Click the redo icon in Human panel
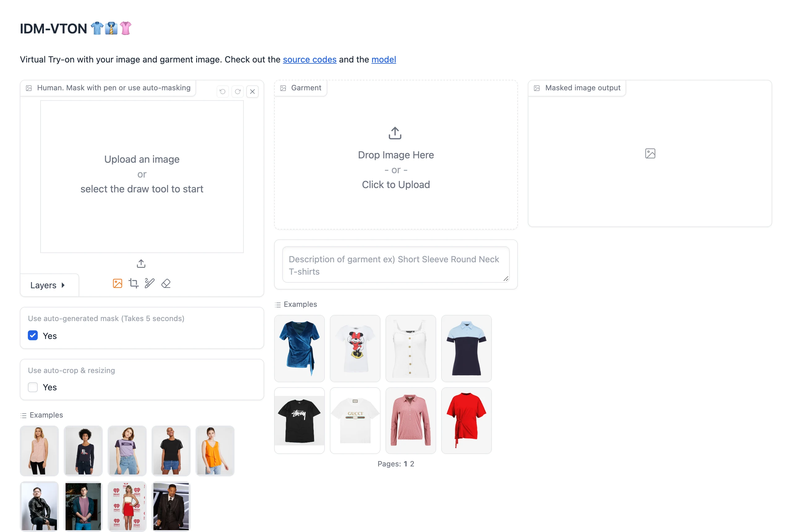 [238, 92]
